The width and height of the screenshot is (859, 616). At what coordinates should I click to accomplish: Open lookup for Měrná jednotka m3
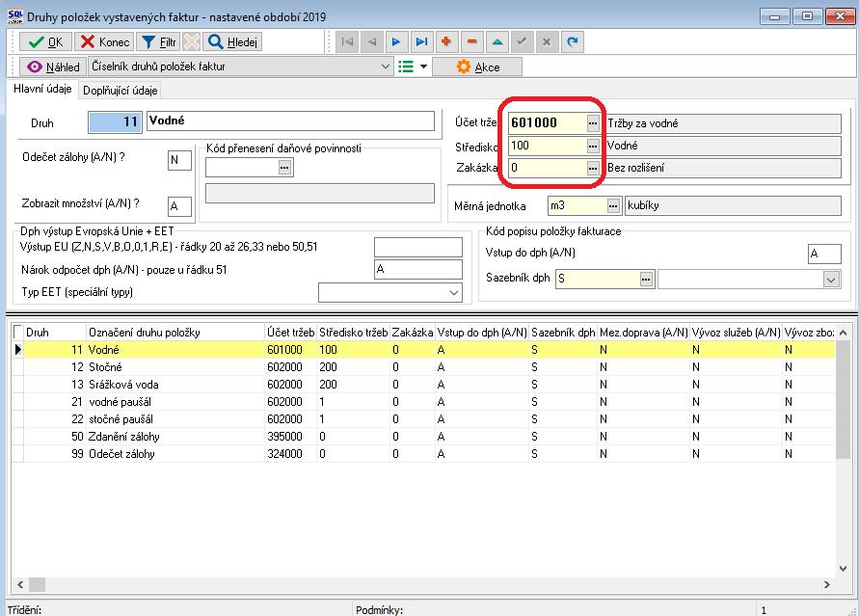[x=613, y=206]
